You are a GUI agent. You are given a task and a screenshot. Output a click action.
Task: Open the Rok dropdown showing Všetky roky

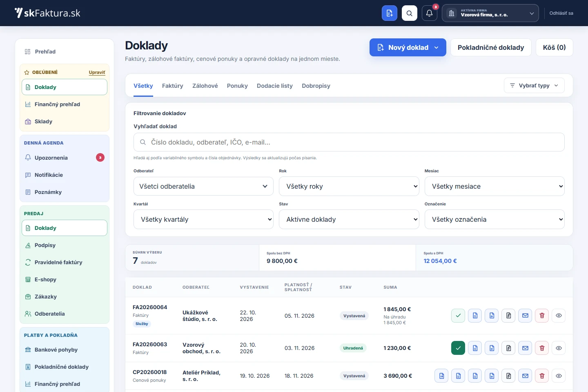pos(349,186)
